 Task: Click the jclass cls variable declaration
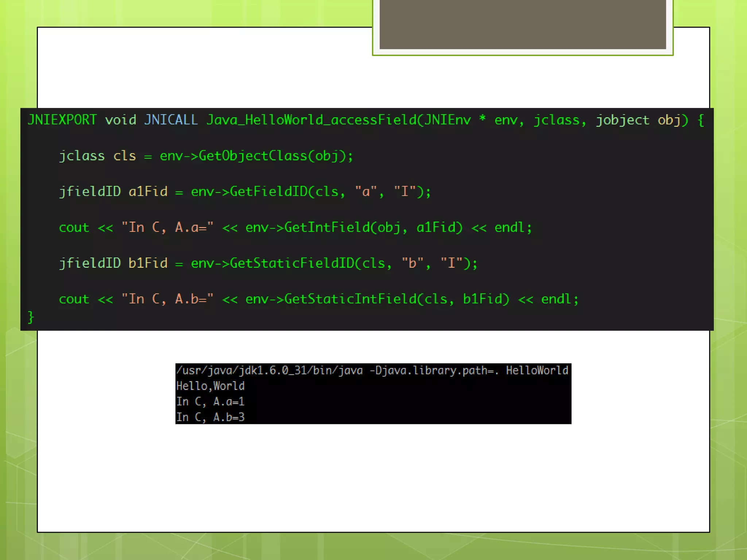point(97,156)
